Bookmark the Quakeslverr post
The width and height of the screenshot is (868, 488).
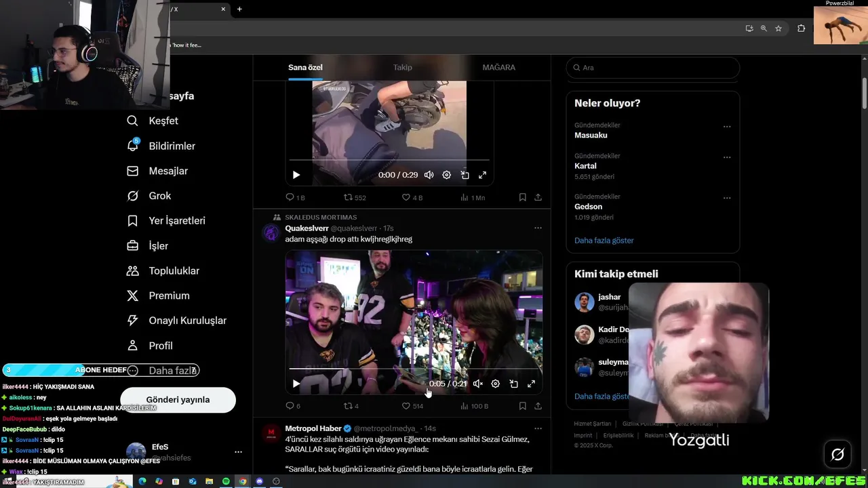522,406
